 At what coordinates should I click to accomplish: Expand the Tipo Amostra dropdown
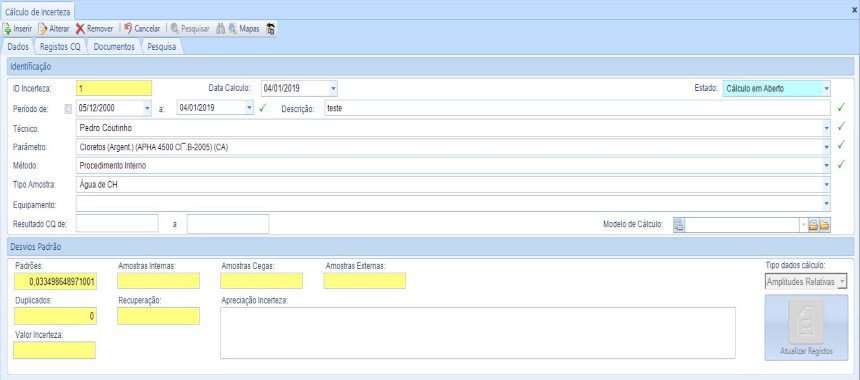827,185
